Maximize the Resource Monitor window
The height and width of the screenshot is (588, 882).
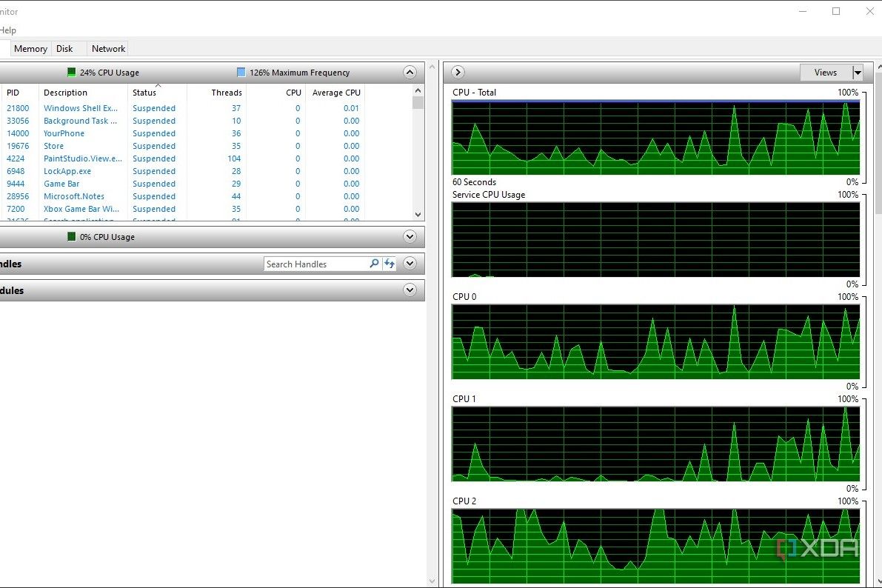tap(836, 11)
